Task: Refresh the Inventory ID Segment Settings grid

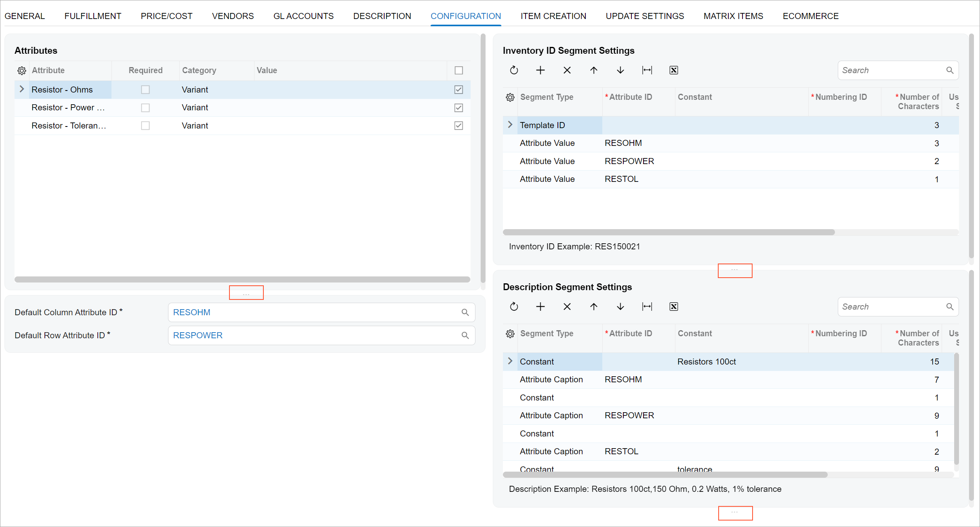Action: tap(514, 70)
